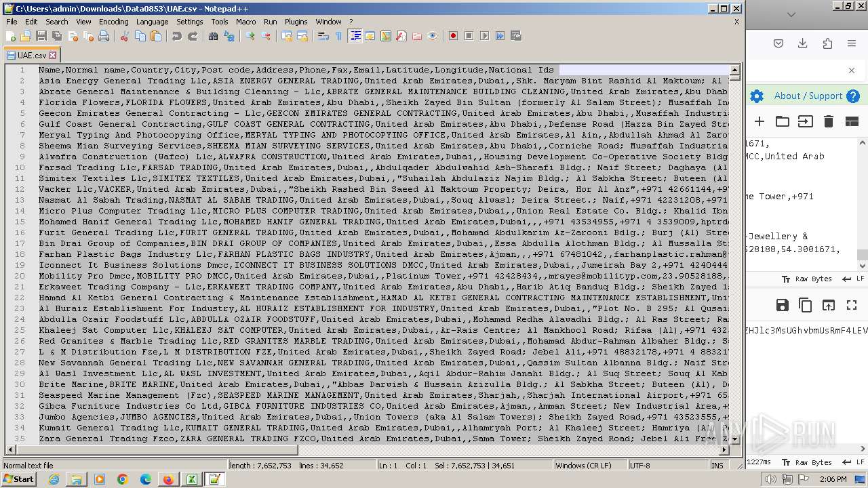Toggle Show All Characters pilcrow icon
The height and width of the screenshot is (488, 868).
click(339, 36)
